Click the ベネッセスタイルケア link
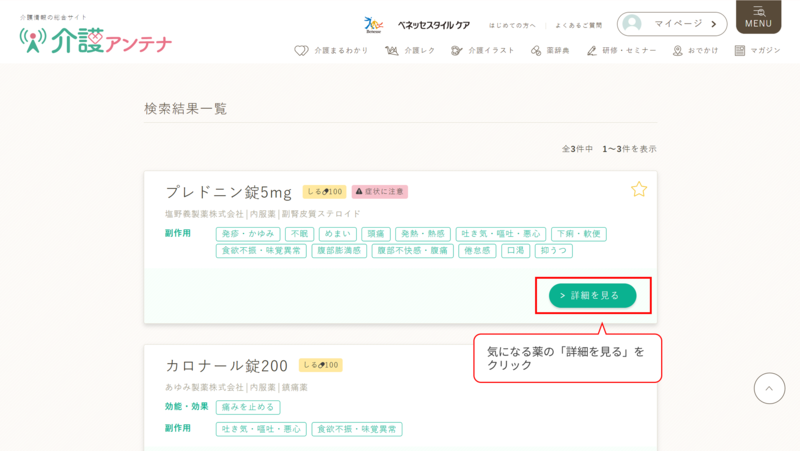800x451 pixels. pyautogui.click(x=434, y=25)
